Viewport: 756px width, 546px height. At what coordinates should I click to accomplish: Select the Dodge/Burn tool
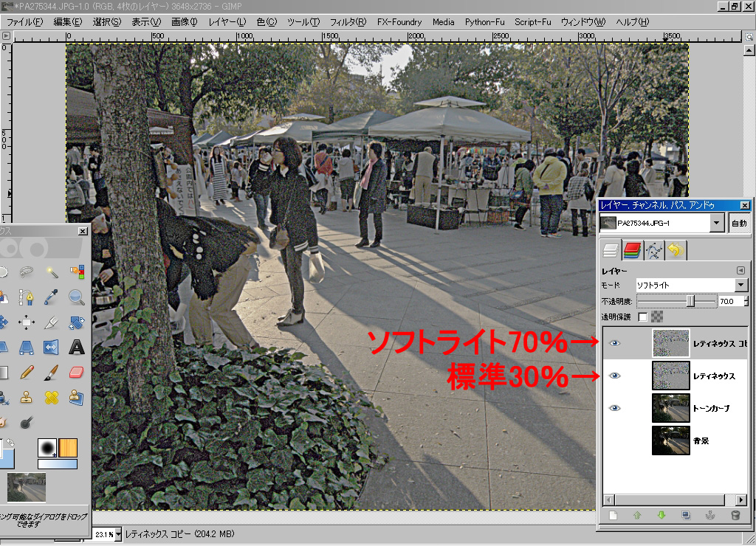point(27,423)
